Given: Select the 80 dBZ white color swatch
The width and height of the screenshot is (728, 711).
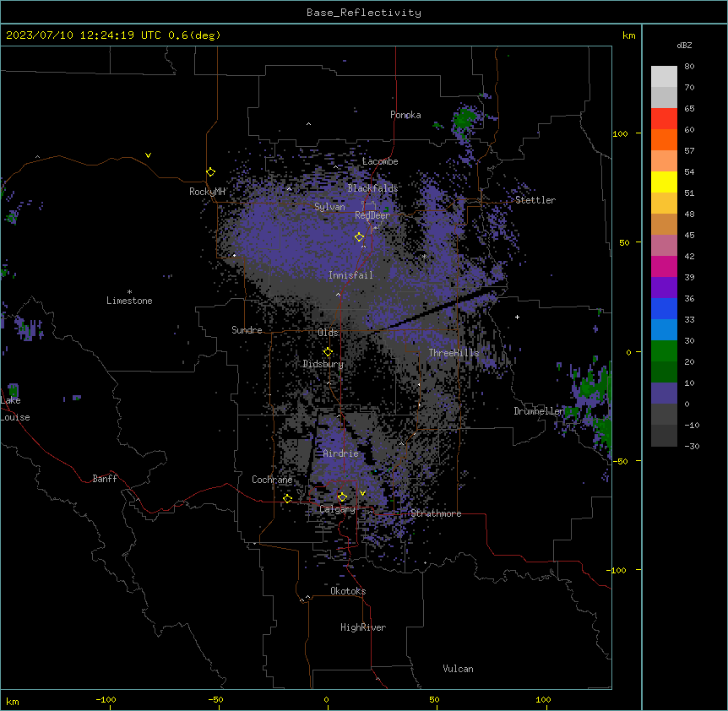Looking at the screenshot, I should point(664,76).
